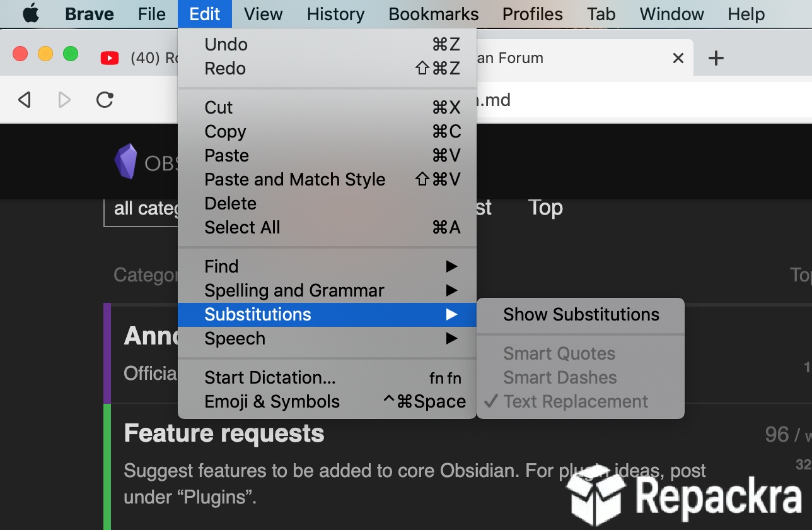The image size is (812, 530).
Task: Select Copy in the Edit menu
Action: point(327,132)
